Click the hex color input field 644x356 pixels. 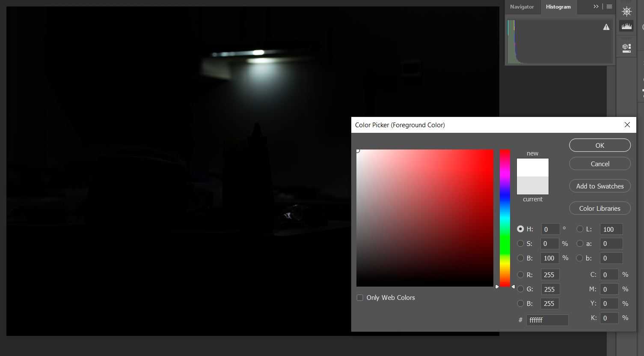[547, 320]
